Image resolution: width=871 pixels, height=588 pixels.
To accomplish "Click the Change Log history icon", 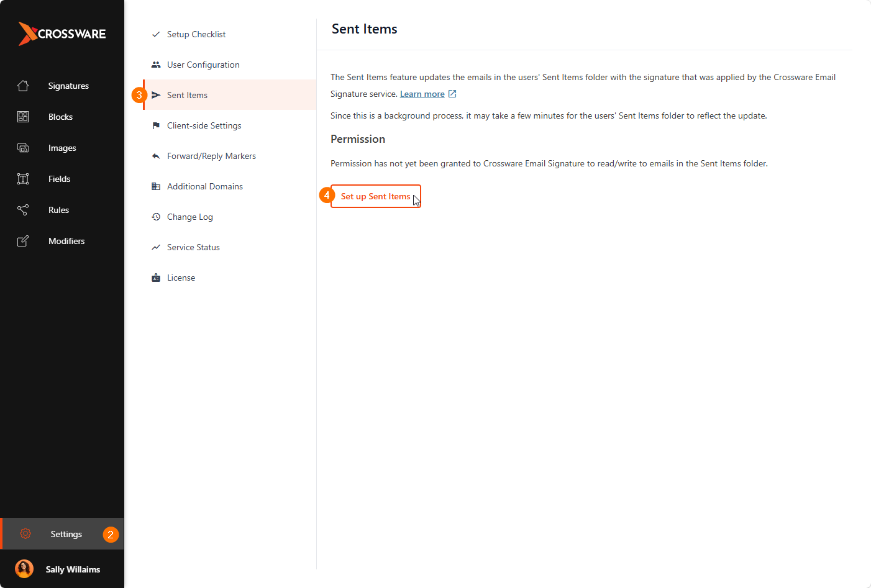I will pyautogui.click(x=156, y=217).
